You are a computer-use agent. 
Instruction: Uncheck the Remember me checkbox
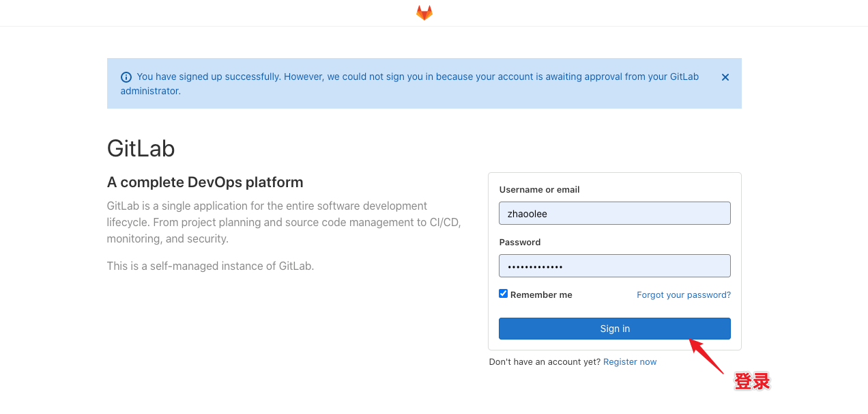504,294
